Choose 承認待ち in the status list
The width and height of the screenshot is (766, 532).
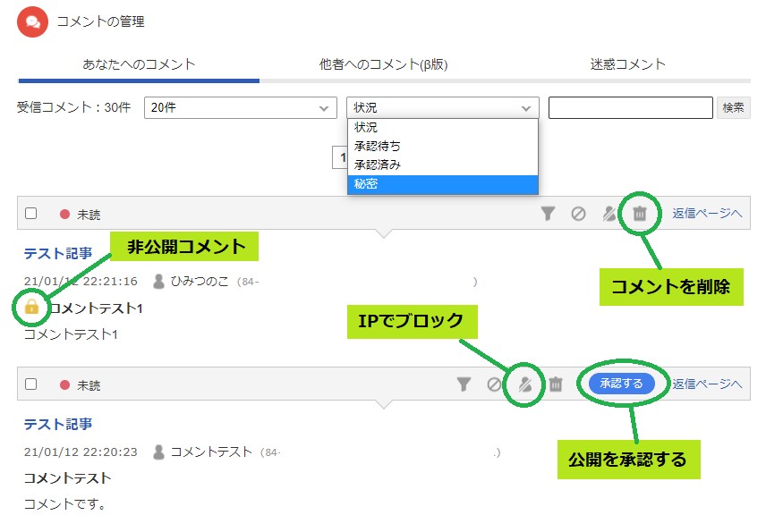(x=443, y=146)
